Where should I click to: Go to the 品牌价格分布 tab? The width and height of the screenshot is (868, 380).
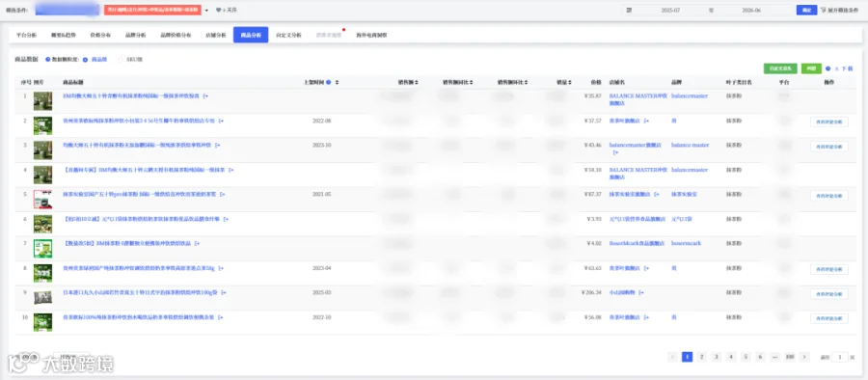point(176,35)
